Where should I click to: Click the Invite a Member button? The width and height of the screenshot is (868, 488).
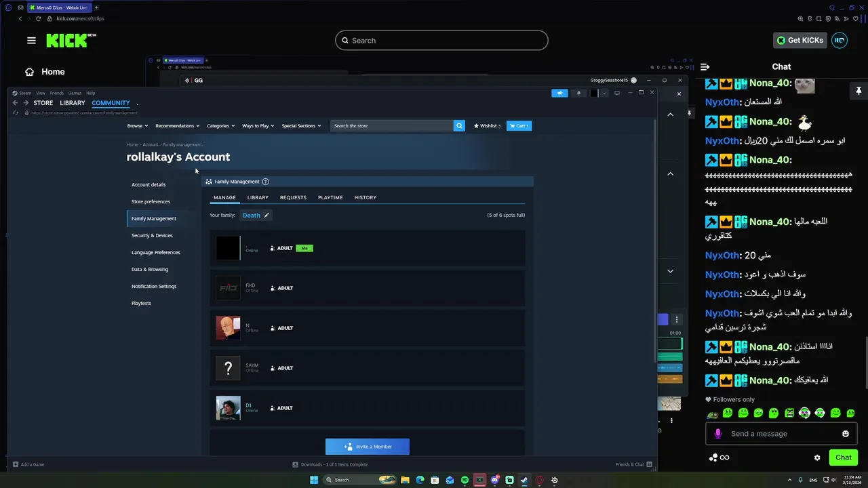pyautogui.click(x=368, y=447)
